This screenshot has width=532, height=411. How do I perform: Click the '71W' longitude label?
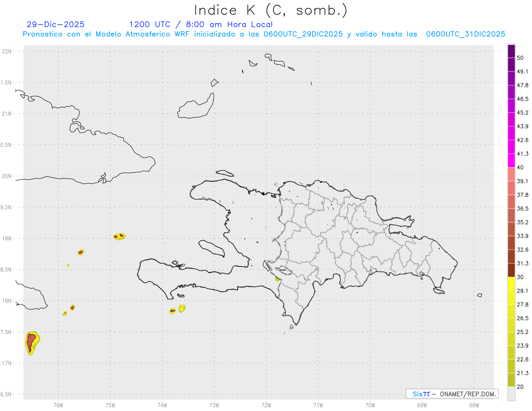pos(318,405)
